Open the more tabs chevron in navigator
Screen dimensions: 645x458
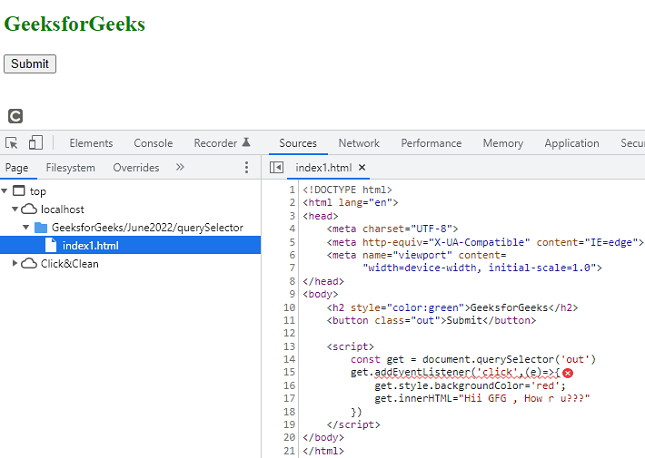coord(180,167)
